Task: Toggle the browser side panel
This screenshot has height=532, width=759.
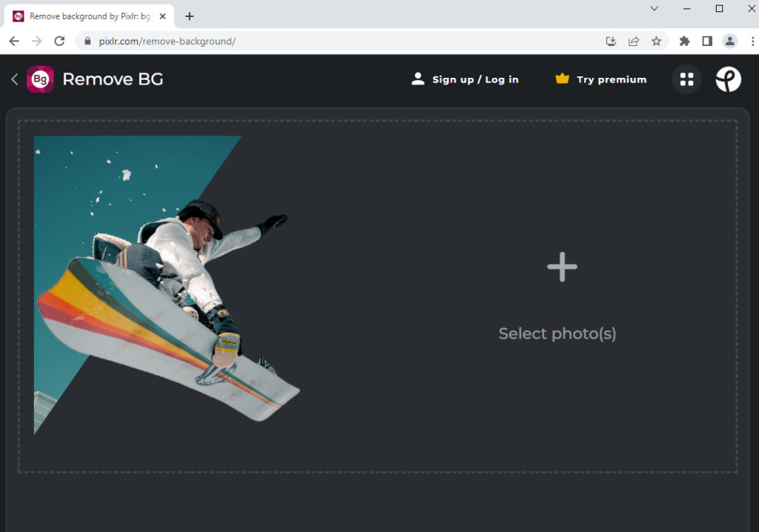Action: point(707,41)
